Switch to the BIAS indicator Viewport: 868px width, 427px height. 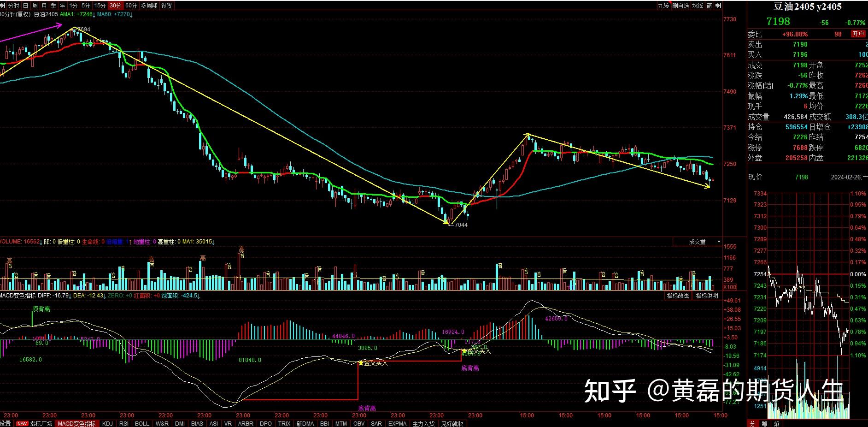tap(197, 423)
